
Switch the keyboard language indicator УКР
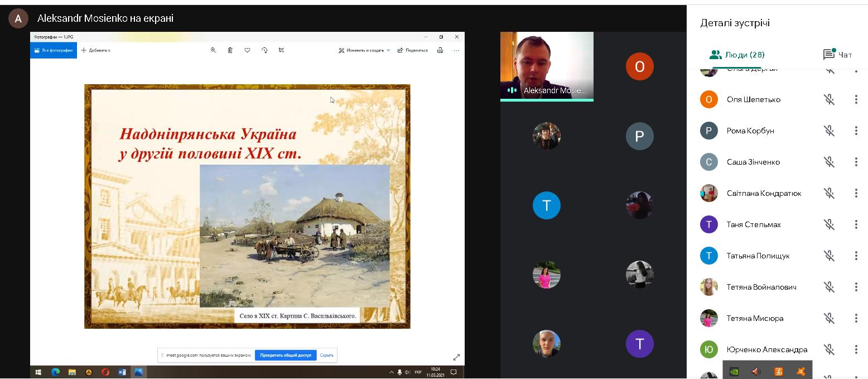[418, 372]
